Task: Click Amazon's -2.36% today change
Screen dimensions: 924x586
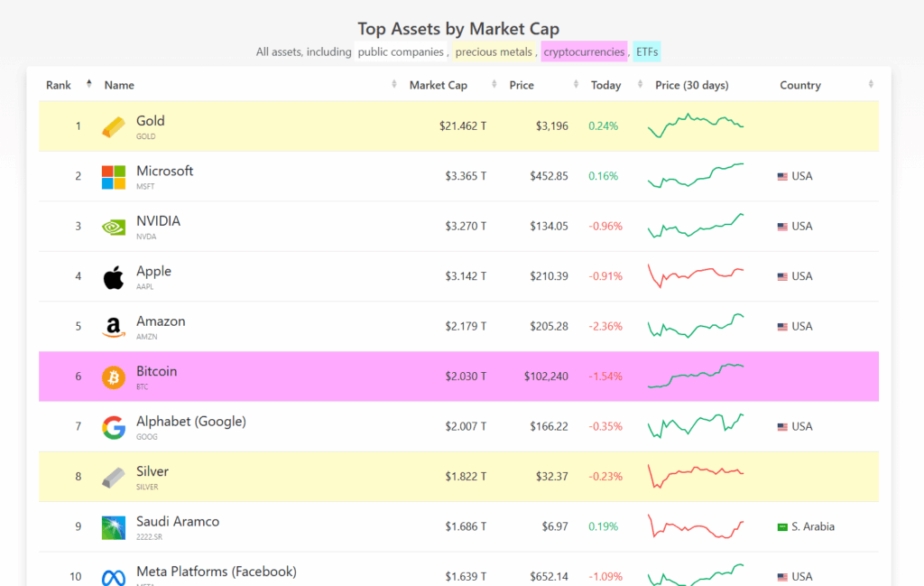Action: coord(605,327)
